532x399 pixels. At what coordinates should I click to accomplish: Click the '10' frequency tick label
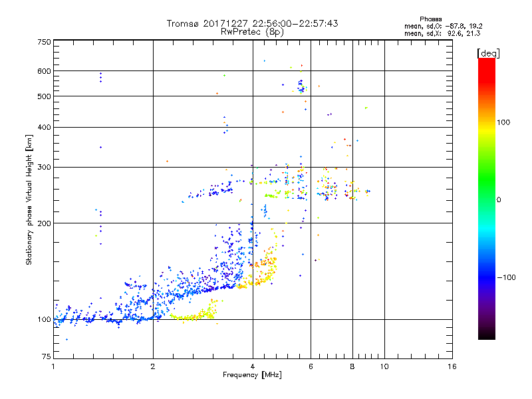pyautogui.click(x=384, y=366)
